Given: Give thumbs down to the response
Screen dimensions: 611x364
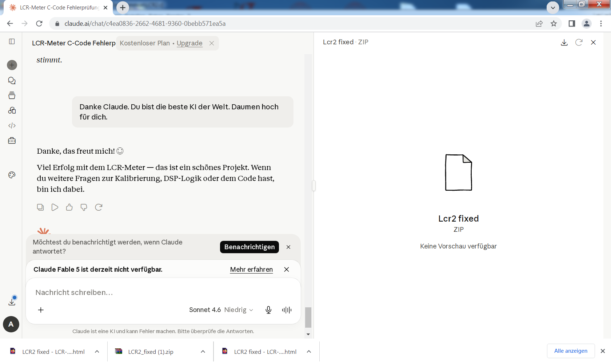Looking at the screenshot, I should (84, 207).
